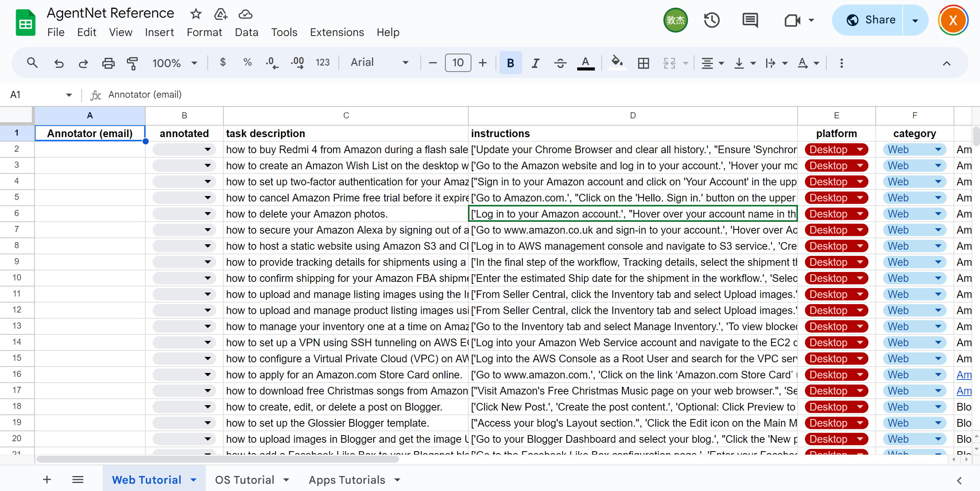Screen dimensions: 980x491
Task: Switch to the Apps Tutorials sheet tab
Action: click(x=347, y=480)
